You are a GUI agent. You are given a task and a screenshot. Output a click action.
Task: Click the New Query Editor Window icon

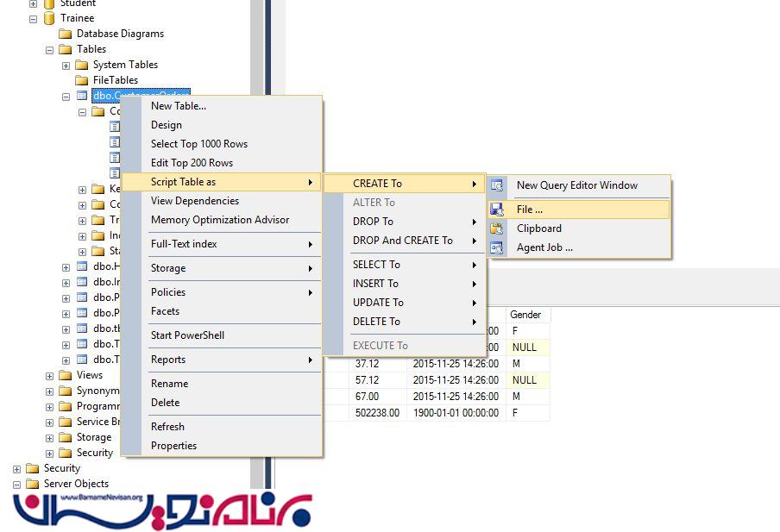[x=497, y=185]
